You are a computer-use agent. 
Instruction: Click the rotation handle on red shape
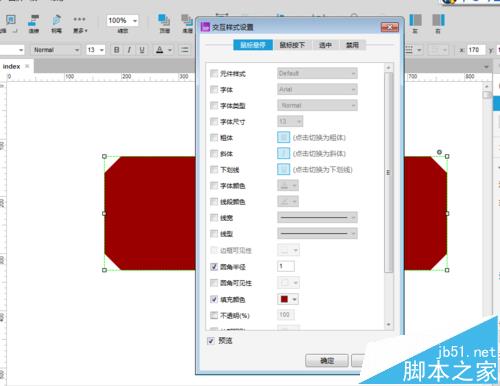tap(439, 152)
